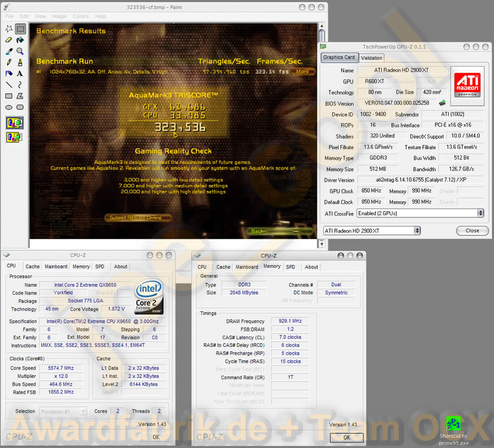Open the Image menu in Paint

point(59,16)
